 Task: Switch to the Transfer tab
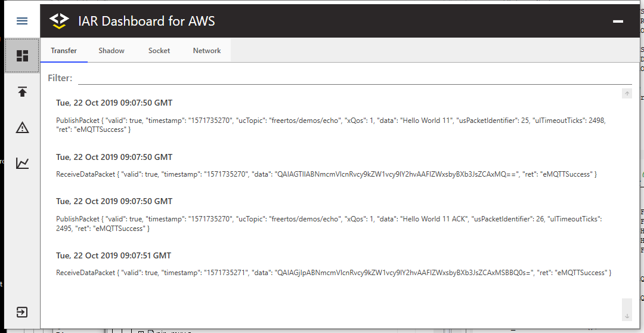click(64, 51)
